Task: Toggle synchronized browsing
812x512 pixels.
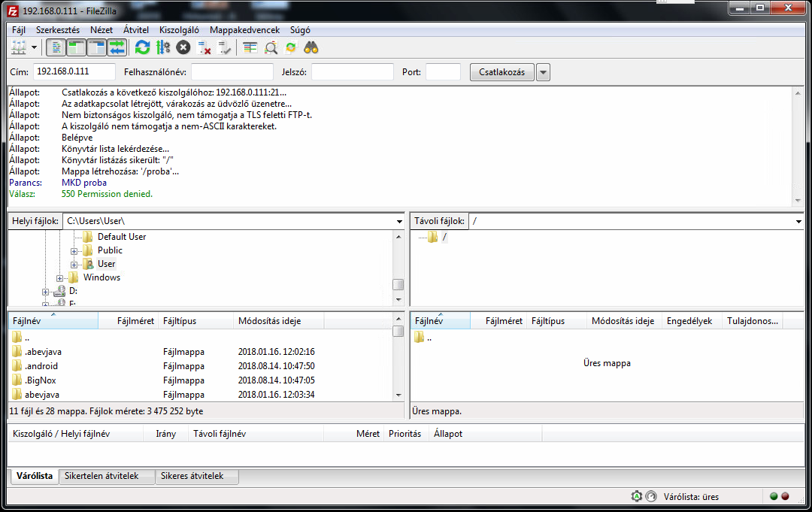Action: coord(291,48)
